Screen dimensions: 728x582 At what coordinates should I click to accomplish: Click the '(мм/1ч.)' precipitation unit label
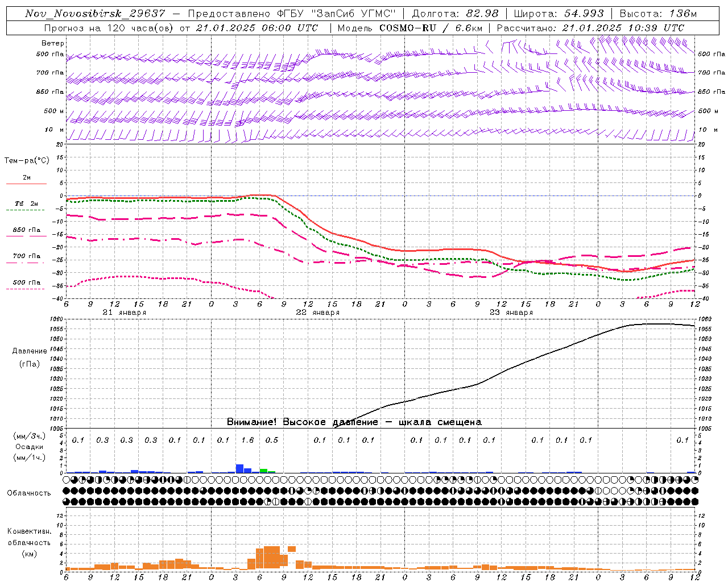click(x=30, y=458)
